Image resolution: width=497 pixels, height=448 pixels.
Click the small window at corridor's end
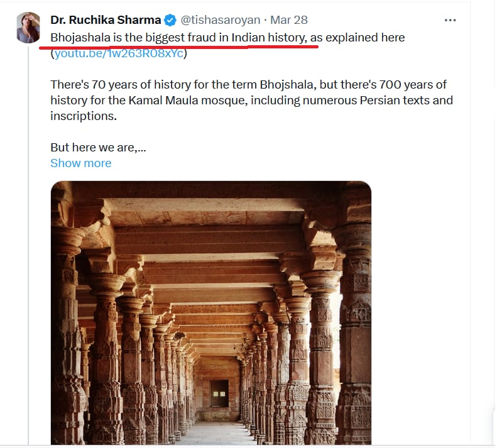219,393
